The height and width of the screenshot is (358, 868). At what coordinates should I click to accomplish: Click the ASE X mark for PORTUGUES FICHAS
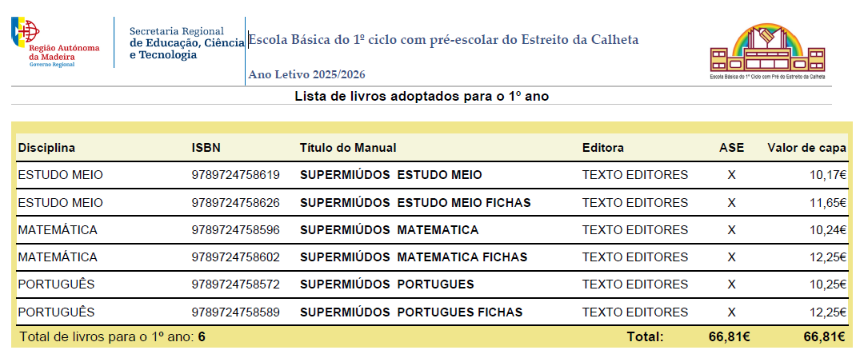pos(731,312)
